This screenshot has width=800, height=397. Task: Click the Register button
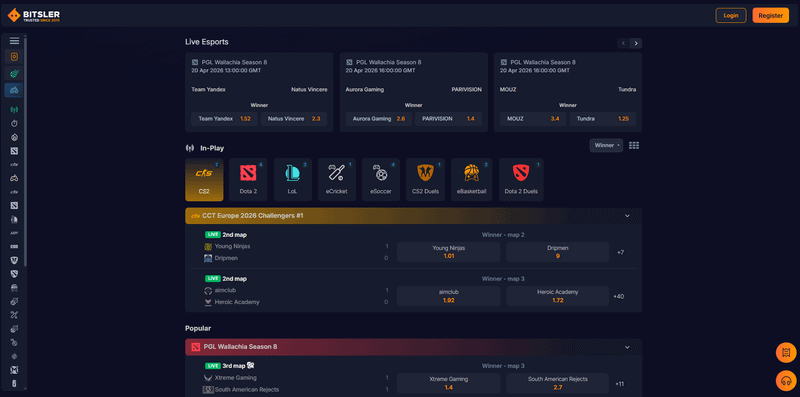coord(770,15)
